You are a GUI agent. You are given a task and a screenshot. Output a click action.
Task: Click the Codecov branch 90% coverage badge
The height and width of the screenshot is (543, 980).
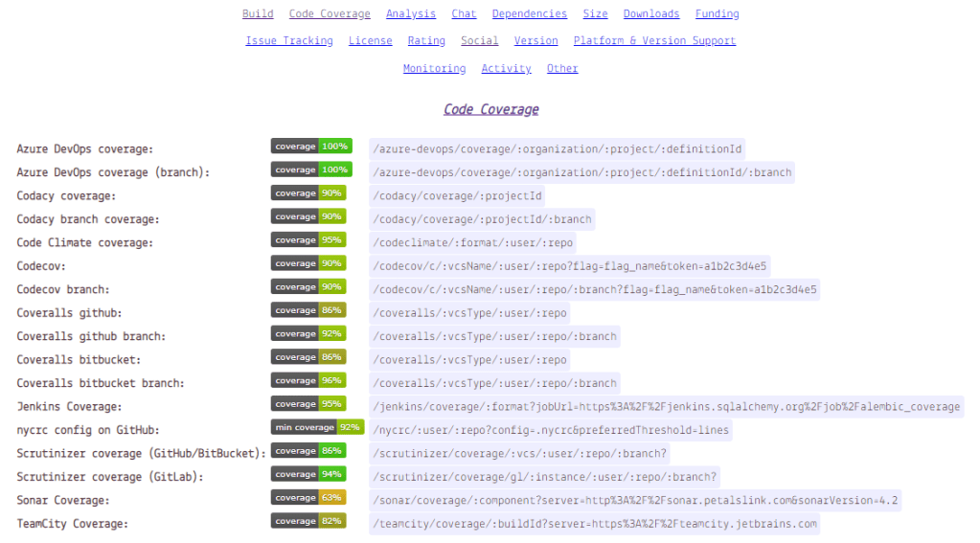pyautogui.click(x=308, y=287)
